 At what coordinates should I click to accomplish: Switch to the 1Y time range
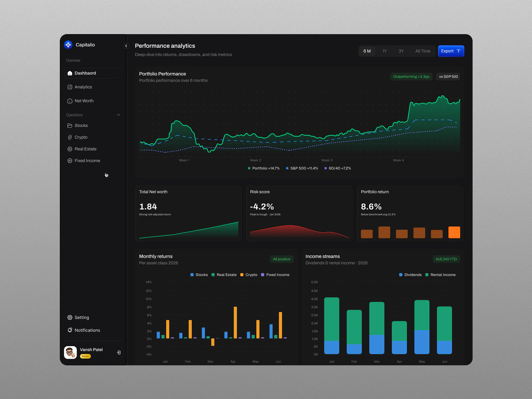pyautogui.click(x=384, y=51)
